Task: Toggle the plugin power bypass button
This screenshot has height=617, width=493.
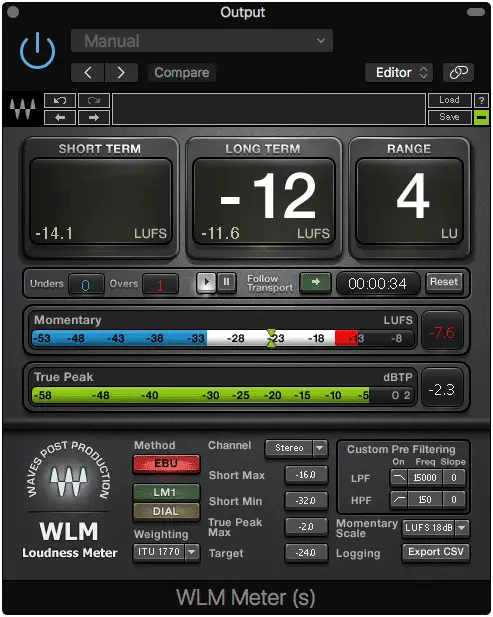Action: click(37, 51)
